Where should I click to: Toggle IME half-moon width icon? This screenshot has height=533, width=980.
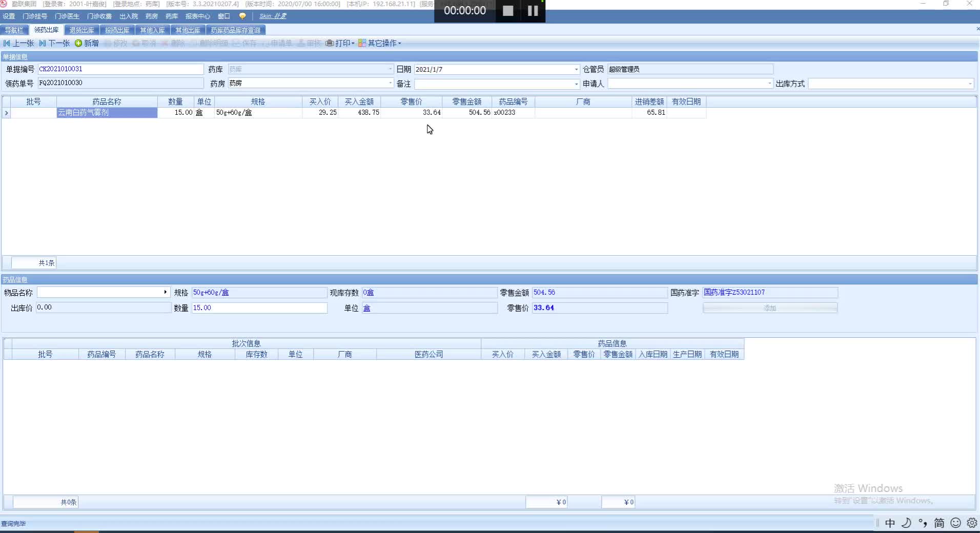(x=906, y=523)
